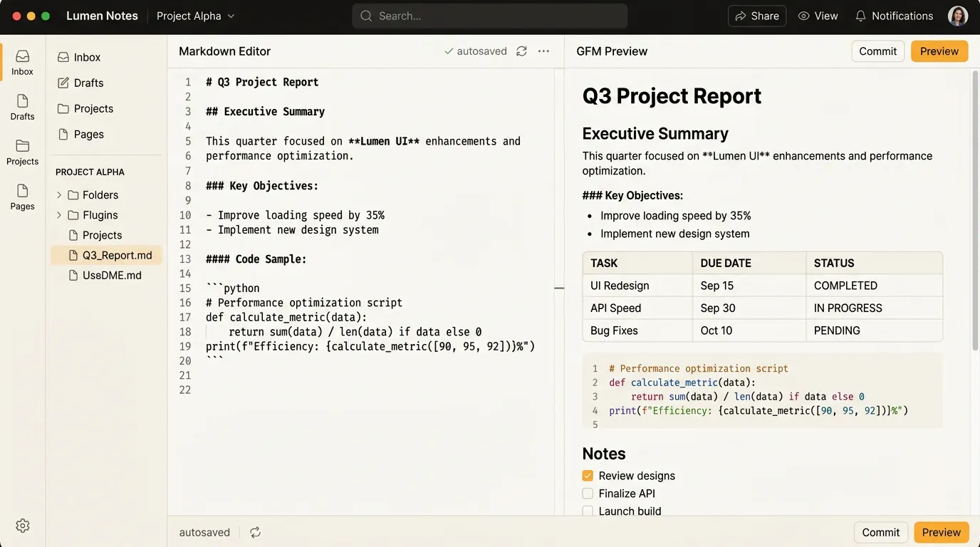
Task: Select Inbox in the sidebar list
Action: 107,57
